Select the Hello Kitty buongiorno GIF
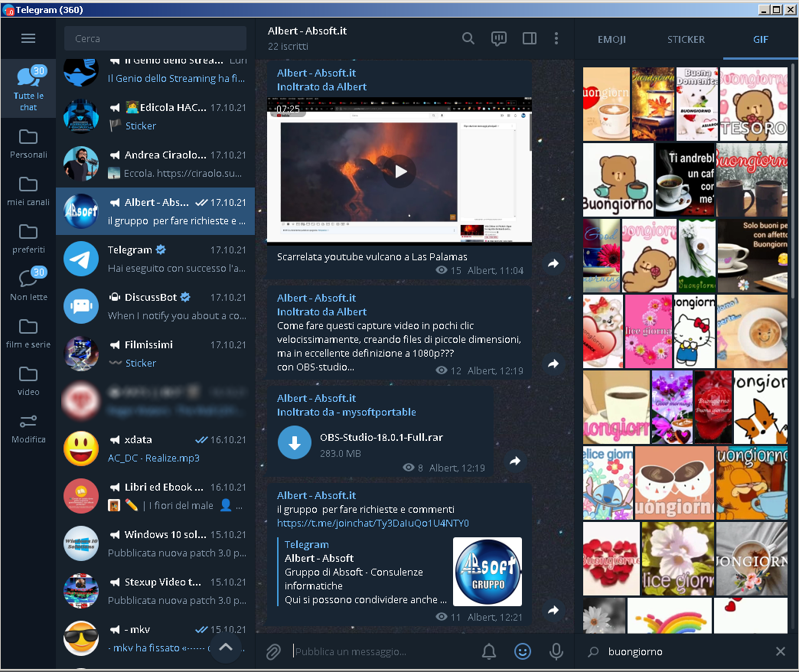This screenshot has height=672, width=799. coord(694,331)
